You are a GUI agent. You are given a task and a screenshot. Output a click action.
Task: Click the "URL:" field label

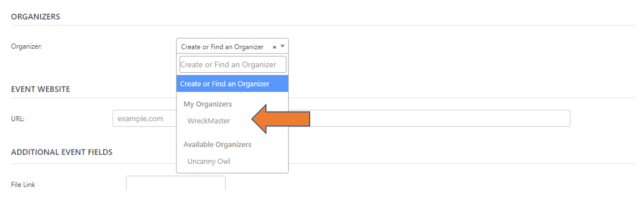18,119
